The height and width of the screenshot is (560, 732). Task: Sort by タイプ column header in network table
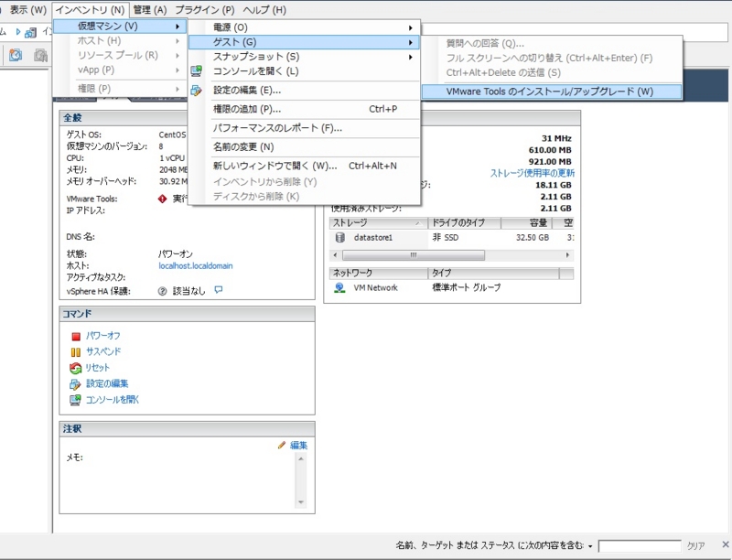coord(493,273)
